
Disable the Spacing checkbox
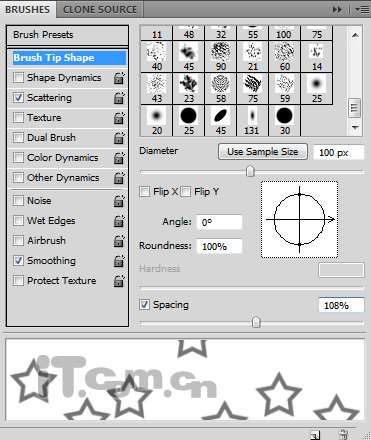pos(144,304)
